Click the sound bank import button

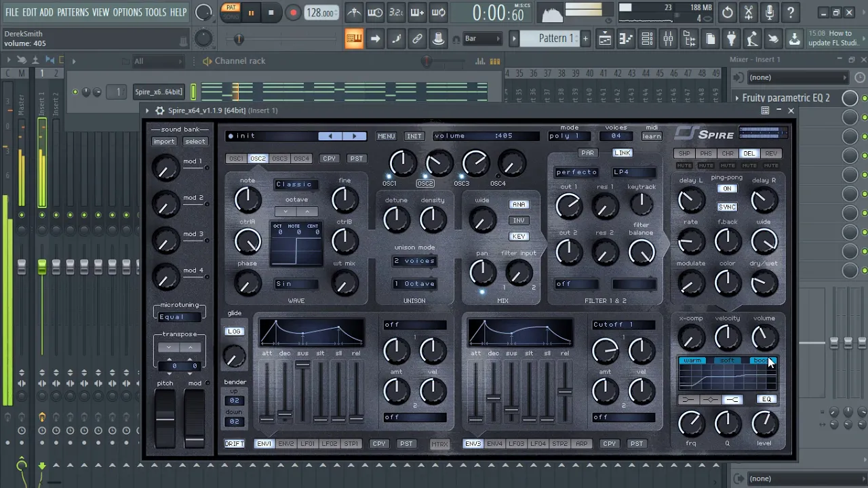point(164,142)
